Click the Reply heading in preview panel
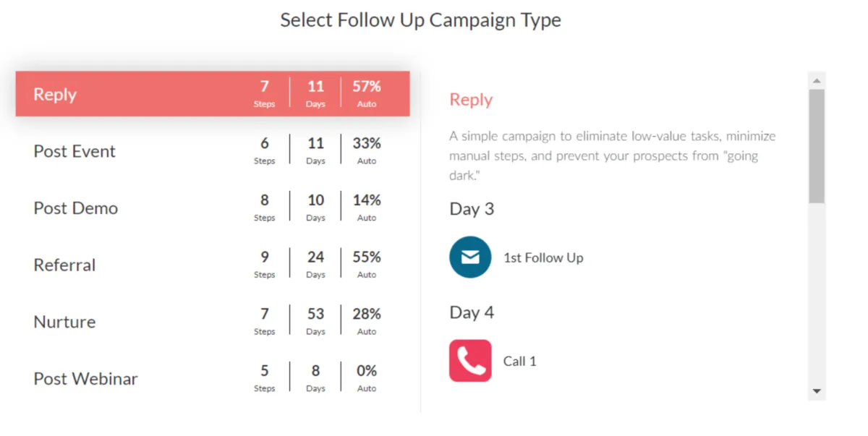 click(x=471, y=100)
